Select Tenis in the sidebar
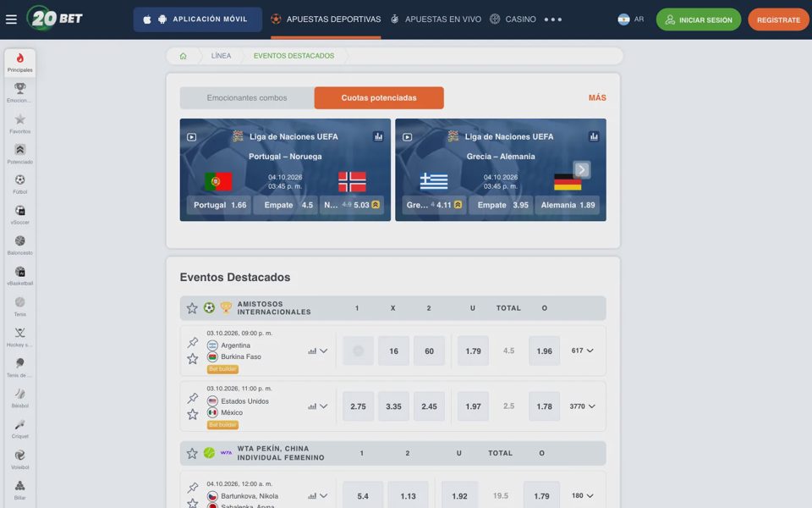The width and height of the screenshot is (812, 508). pyautogui.click(x=19, y=306)
